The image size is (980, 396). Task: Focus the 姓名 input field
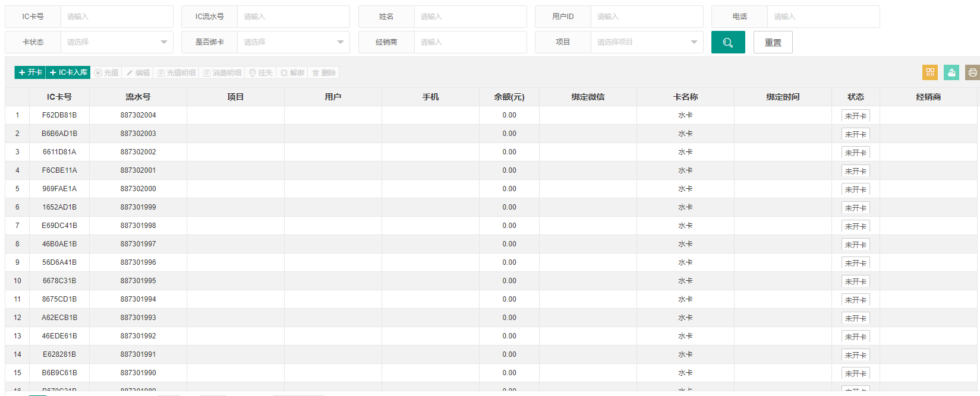point(471,17)
